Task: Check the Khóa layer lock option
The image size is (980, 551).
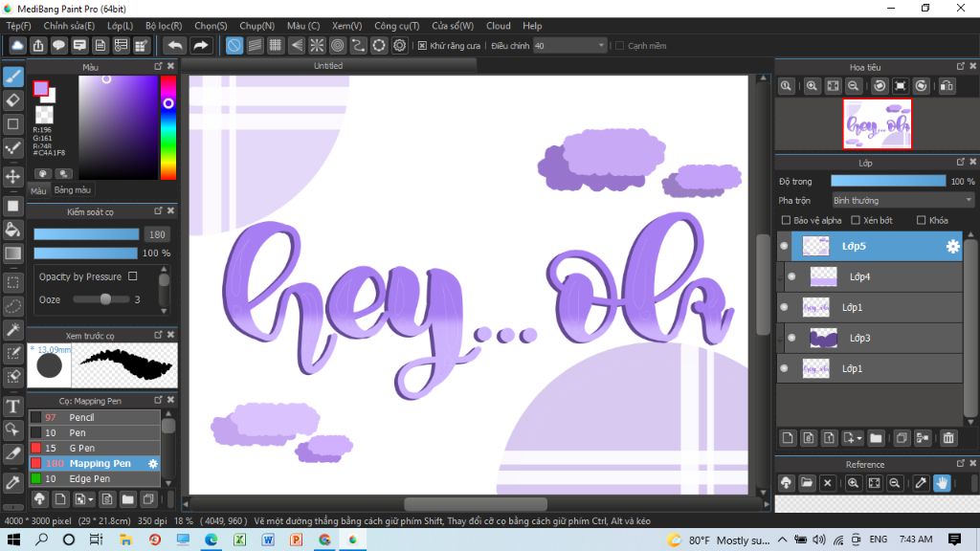Action: point(922,220)
